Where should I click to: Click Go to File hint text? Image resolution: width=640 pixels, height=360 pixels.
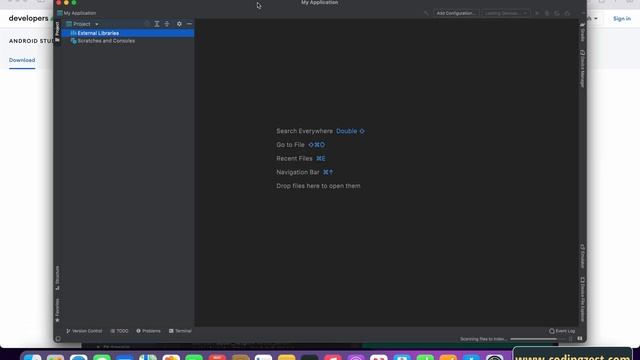click(290, 145)
